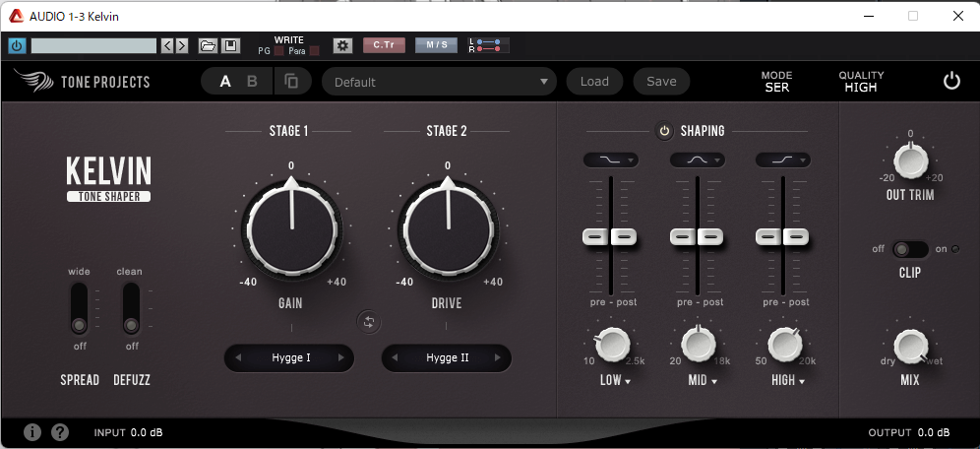Open the low shelf filter shape dropdown
The width and height of the screenshot is (980, 449).
611,160
